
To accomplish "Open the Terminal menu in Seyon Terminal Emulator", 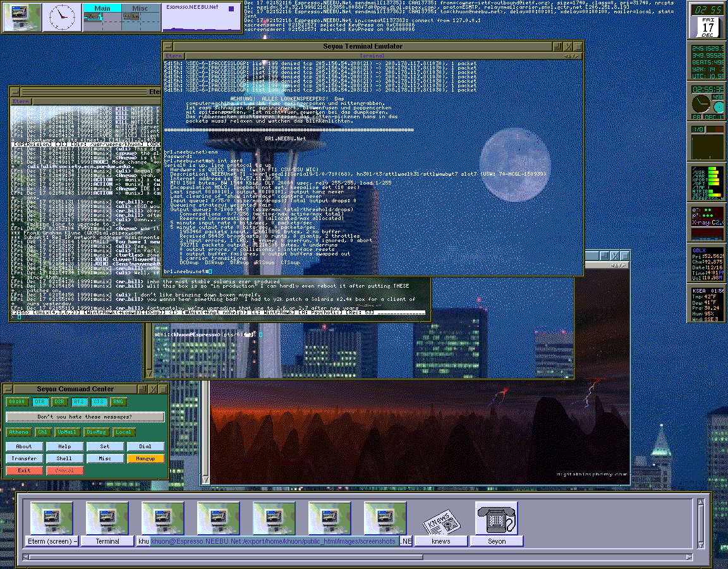I will tap(372, 56).
